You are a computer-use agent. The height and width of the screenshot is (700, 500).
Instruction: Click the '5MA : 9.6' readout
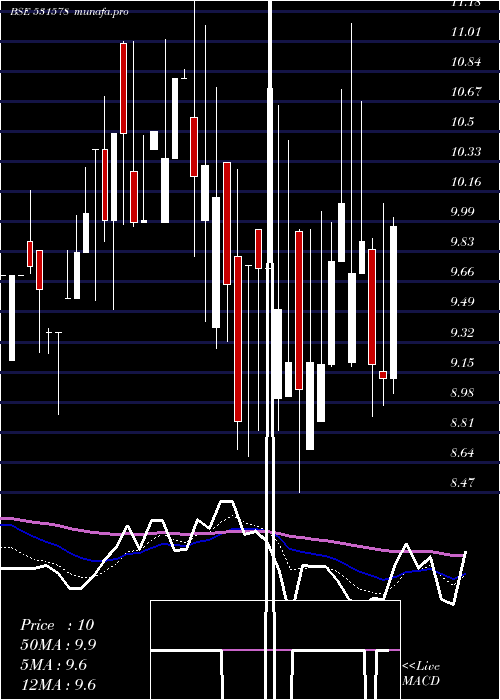[54, 665]
